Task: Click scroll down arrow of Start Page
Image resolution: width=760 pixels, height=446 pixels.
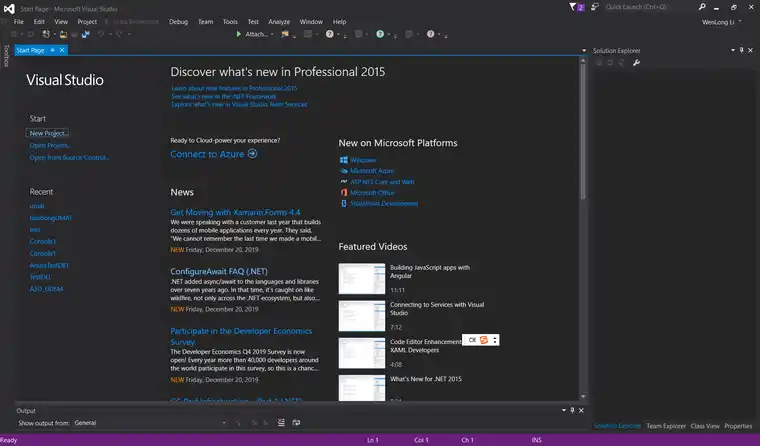Action: [583, 397]
